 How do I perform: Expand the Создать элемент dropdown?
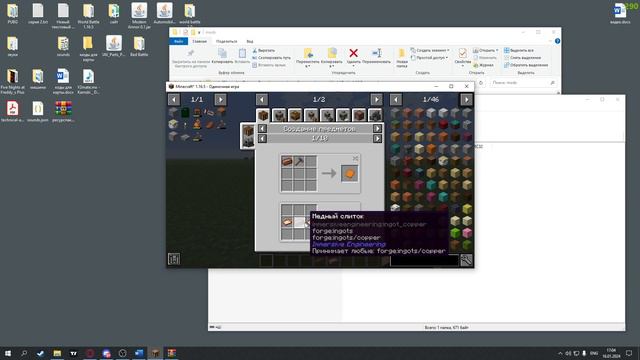coord(430,50)
